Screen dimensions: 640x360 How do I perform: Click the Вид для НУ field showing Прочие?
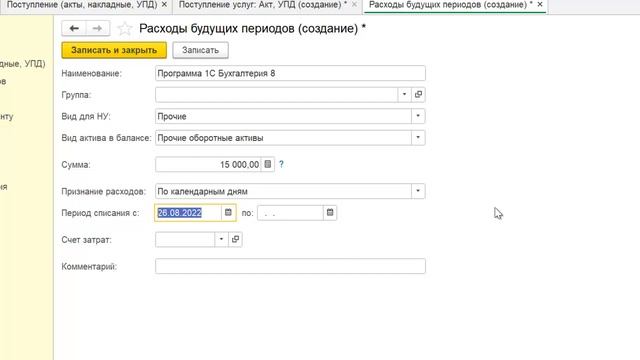pyautogui.click(x=283, y=116)
